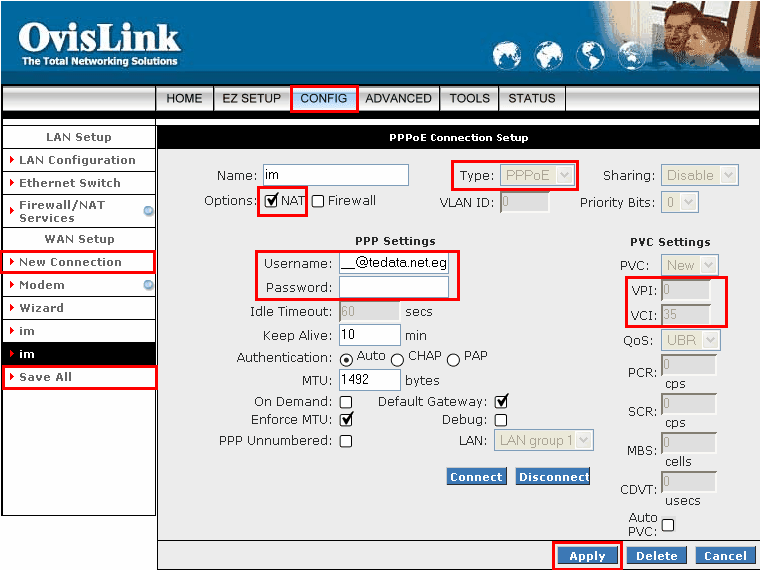This screenshot has height=570, width=760.
Task: Click the red arrow beside Ethernet Switch
Action: [x=11, y=183]
